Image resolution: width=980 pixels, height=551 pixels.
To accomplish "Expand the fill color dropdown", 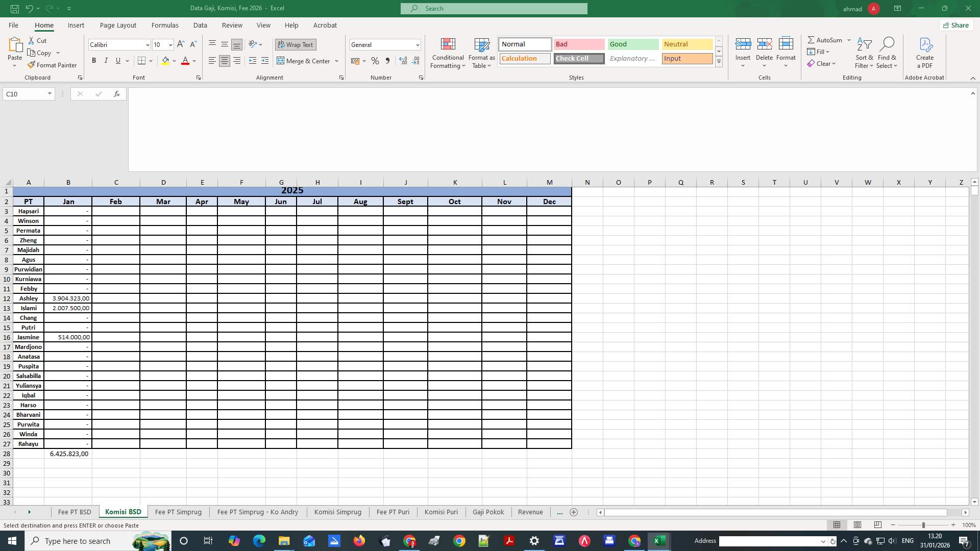I will click(x=175, y=61).
